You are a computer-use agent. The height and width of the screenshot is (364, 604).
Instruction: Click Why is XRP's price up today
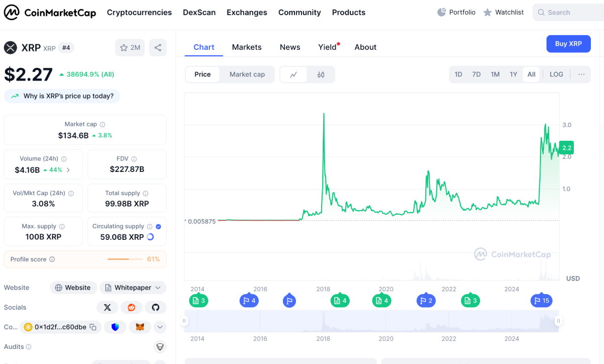tap(62, 96)
